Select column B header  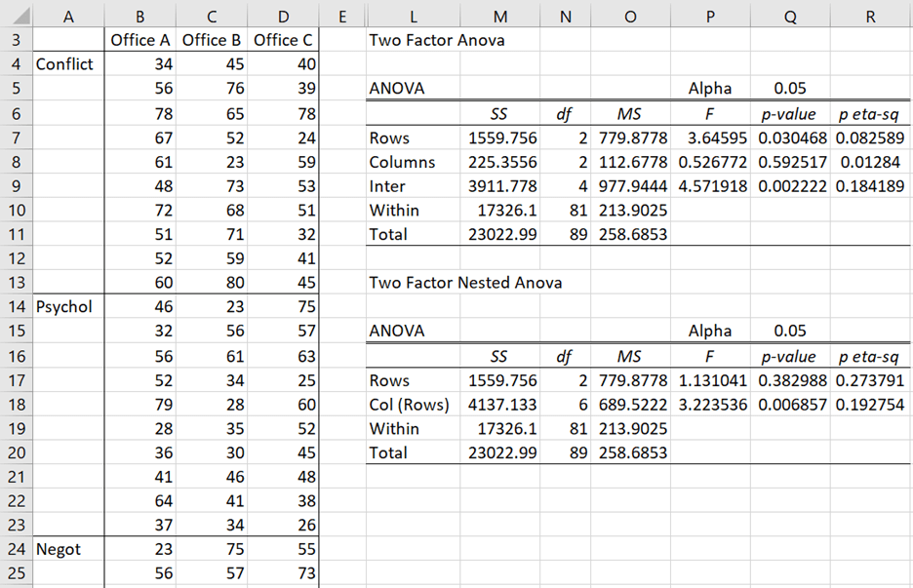139,14
